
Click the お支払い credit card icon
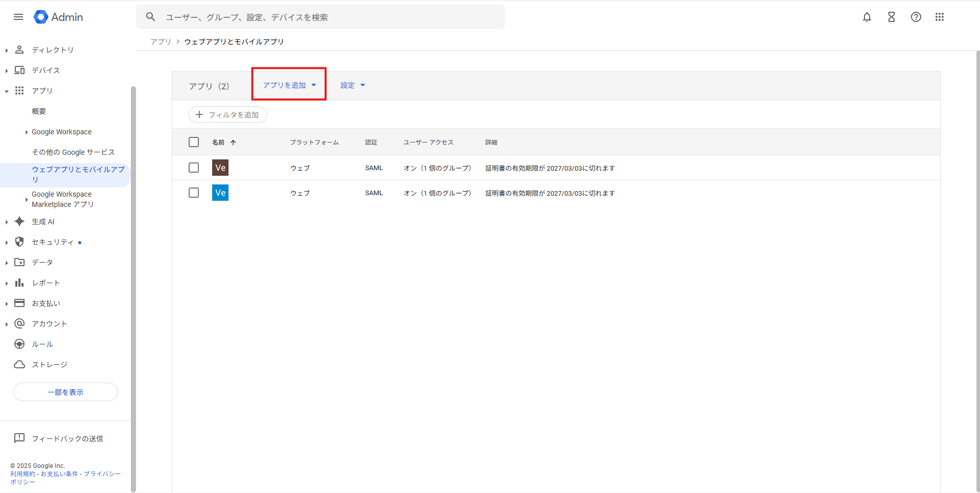coord(19,303)
